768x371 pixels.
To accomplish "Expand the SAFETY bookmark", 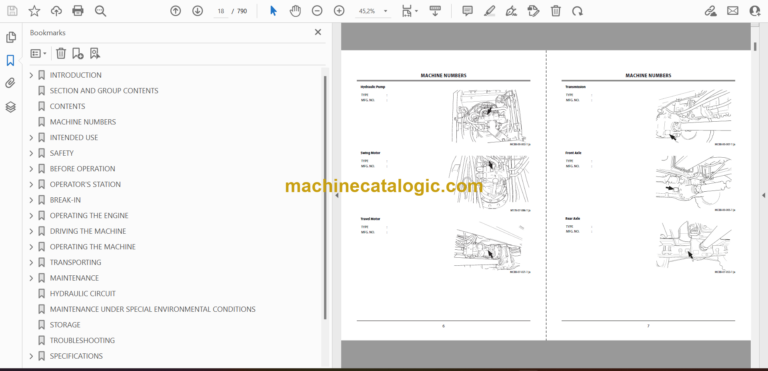I will click(31, 153).
